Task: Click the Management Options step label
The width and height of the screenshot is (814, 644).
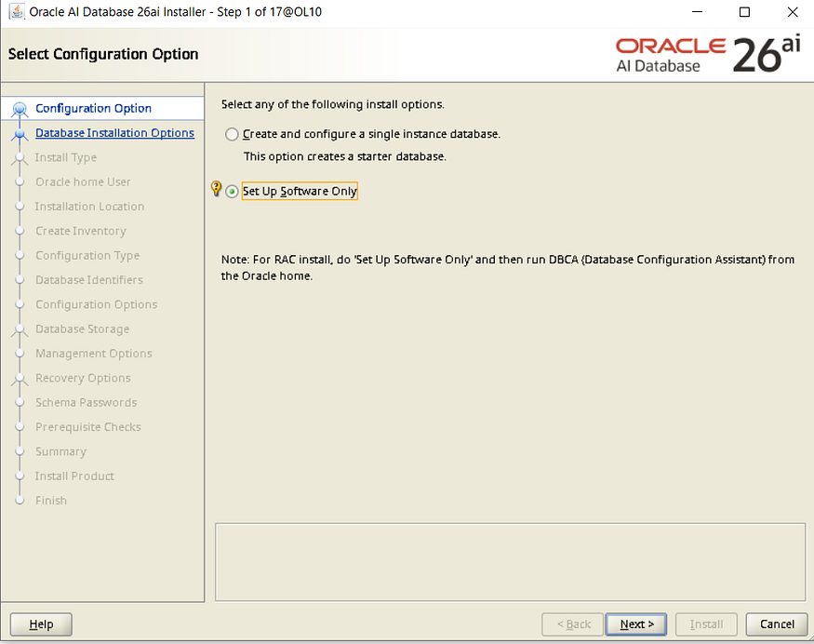Action: coord(94,353)
